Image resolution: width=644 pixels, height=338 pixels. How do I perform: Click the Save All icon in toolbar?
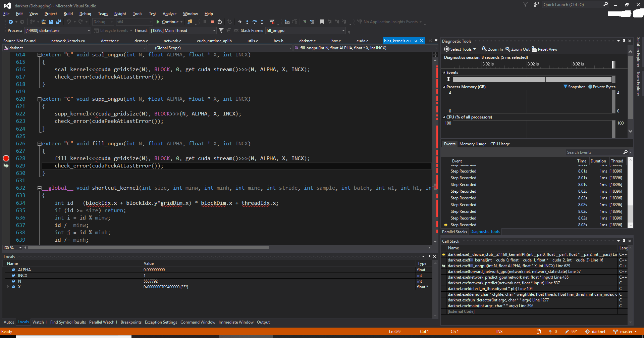tap(58, 22)
